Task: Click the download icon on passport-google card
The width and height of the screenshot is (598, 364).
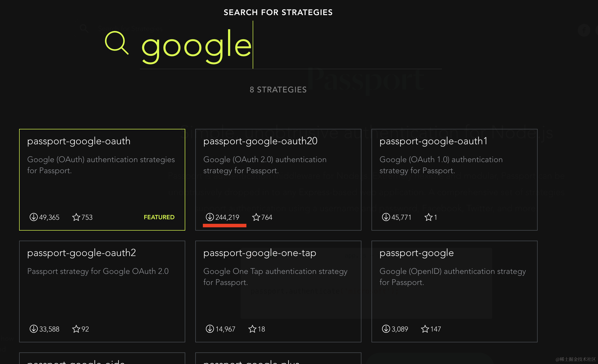Action: pyautogui.click(x=386, y=329)
